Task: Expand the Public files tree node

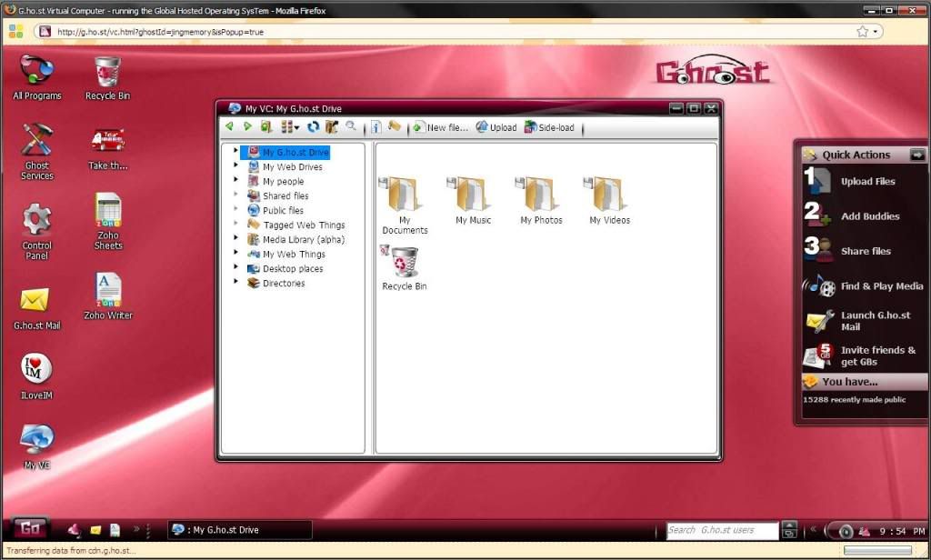Action: pyautogui.click(x=236, y=209)
